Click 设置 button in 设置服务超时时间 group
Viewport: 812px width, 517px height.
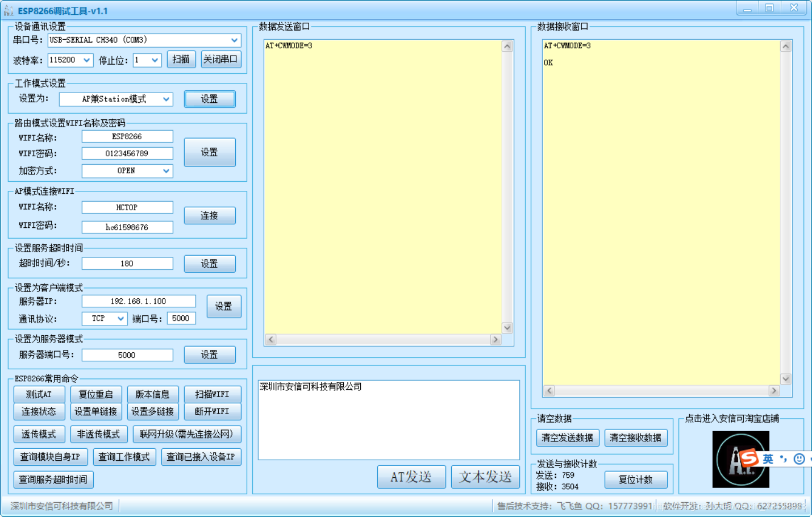(x=210, y=264)
